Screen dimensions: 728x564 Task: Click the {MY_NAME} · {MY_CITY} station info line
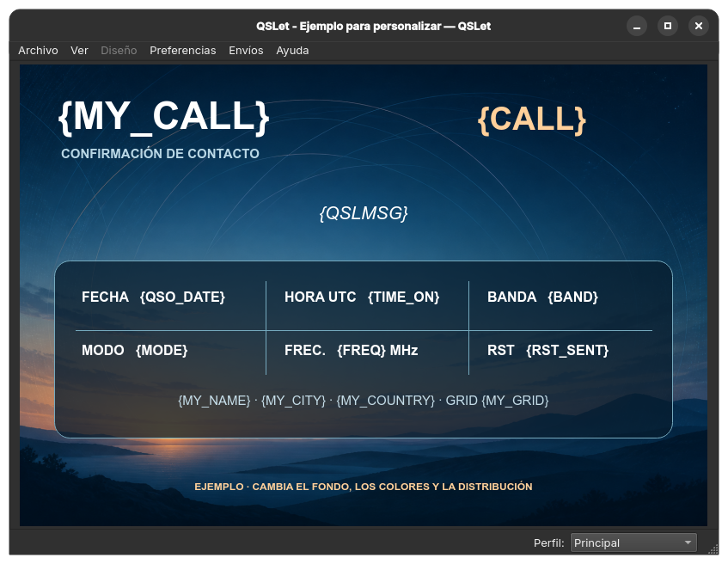tap(364, 401)
